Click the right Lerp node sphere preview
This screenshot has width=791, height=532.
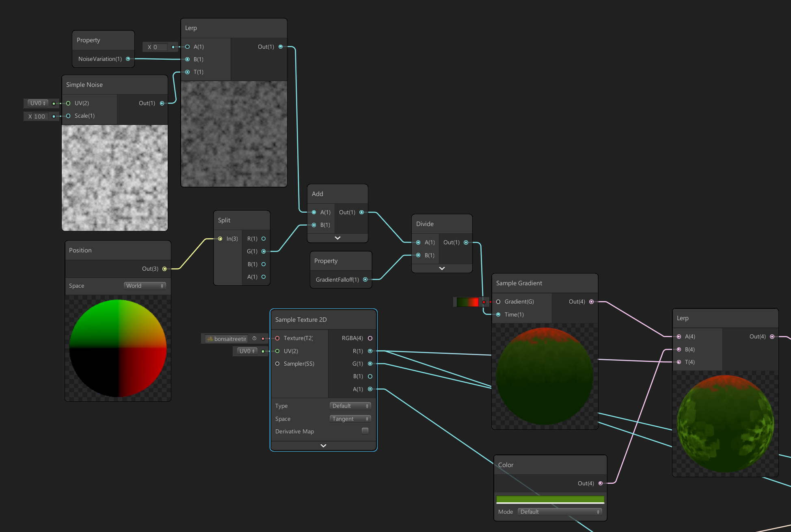pos(725,423)
